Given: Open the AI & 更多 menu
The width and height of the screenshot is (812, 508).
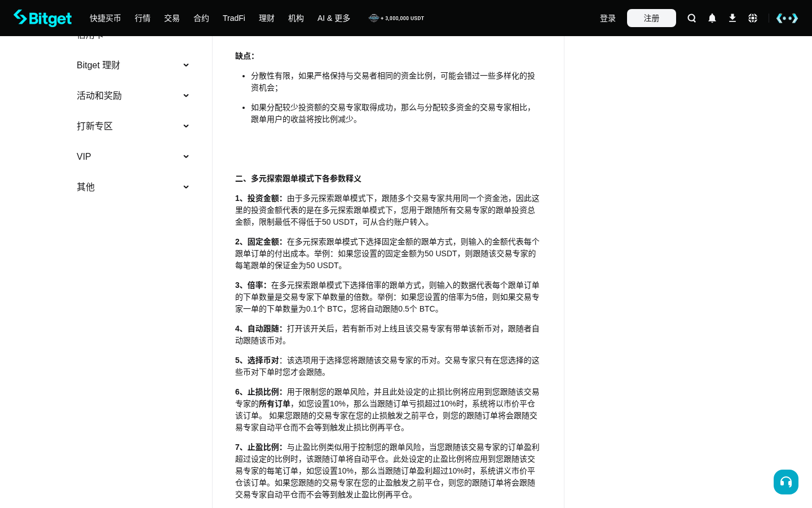Looking at the screenshot, I should (x=334, y=18).
